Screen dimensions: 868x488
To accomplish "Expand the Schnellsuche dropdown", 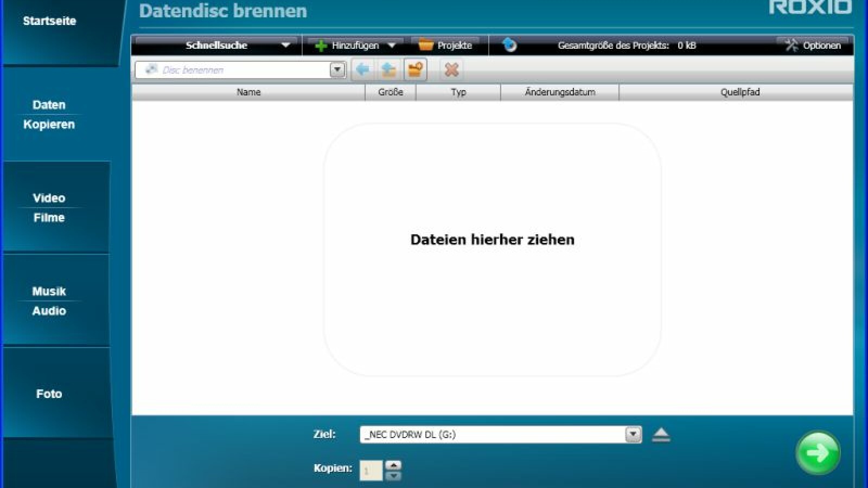I will (285, 46).
